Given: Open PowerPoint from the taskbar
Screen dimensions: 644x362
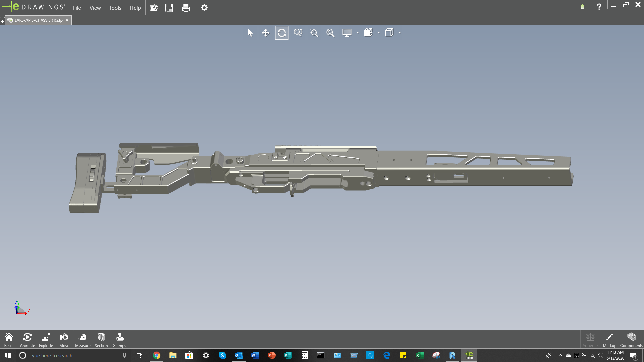Looking at the screenshot, I should 272,355.
